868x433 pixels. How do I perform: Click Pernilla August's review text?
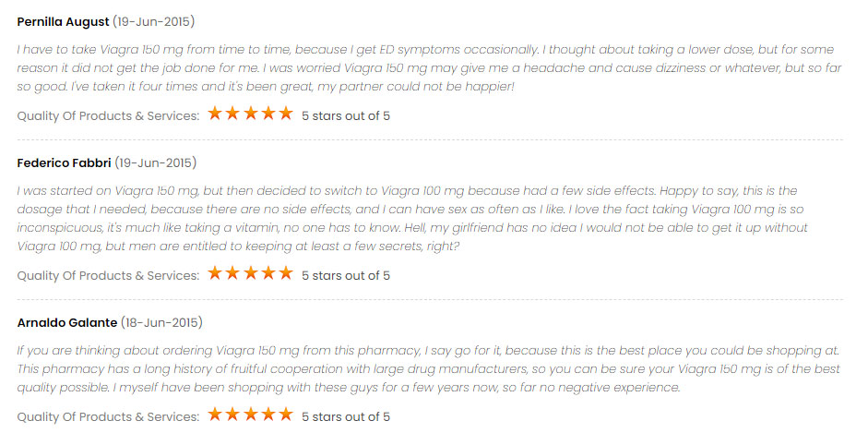click(430, 68)
